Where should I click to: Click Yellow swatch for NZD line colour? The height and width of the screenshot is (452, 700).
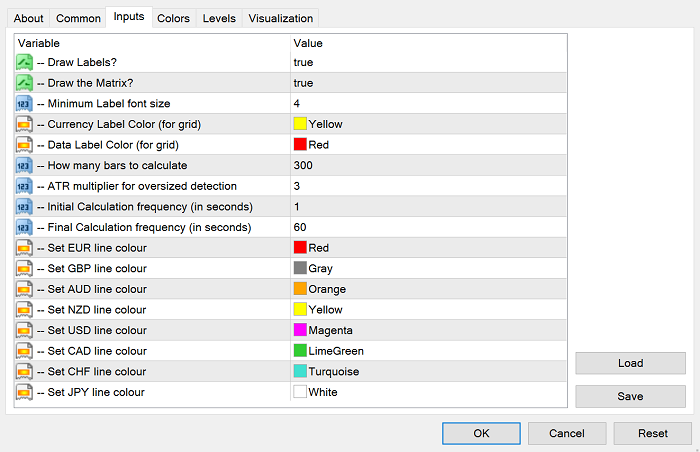point(300,309)
